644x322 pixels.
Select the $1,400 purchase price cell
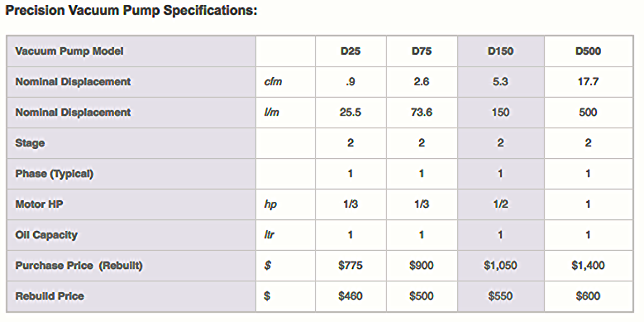coord(588,266)
